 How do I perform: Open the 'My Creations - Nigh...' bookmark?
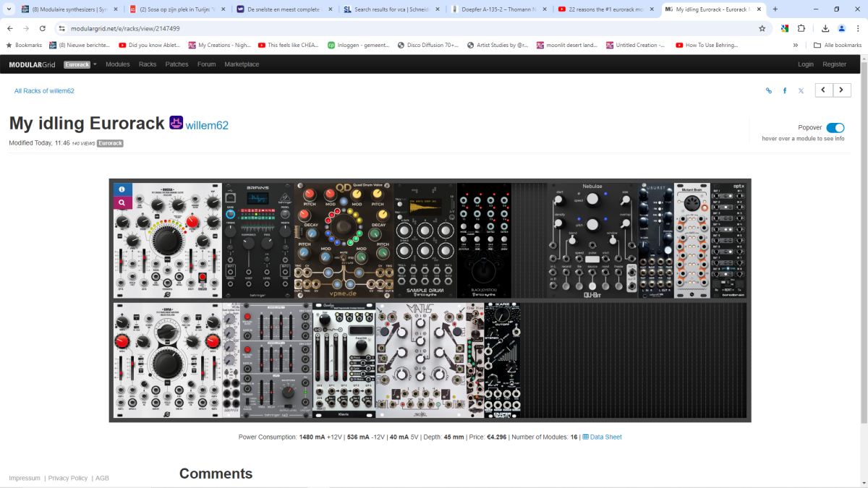219,45
